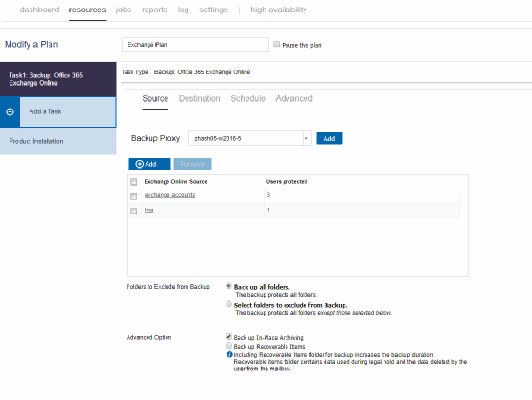Click the plan name field Exchange Plan
This screenshot has width=532, height=400.
(x=195, y=45)
